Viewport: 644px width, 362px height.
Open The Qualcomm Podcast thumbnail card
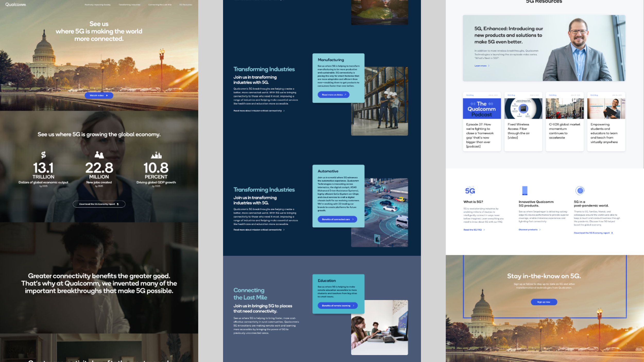[x=482, y=109]
